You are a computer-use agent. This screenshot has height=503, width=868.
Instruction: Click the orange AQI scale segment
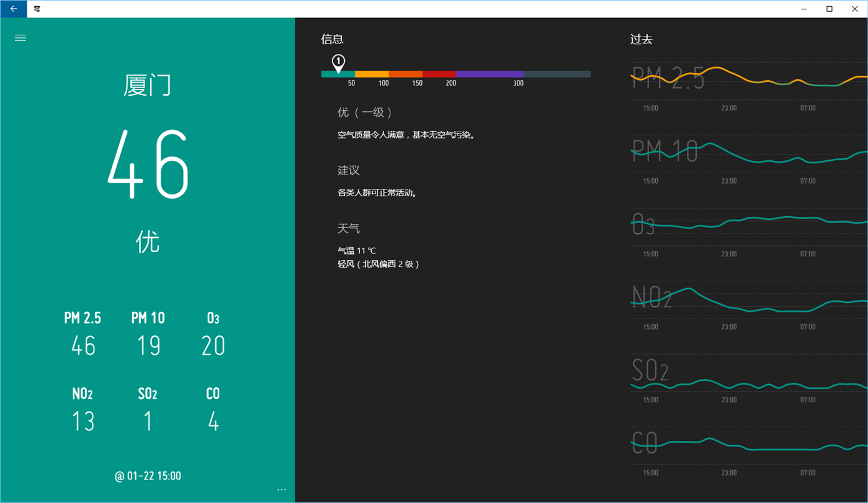406,74
